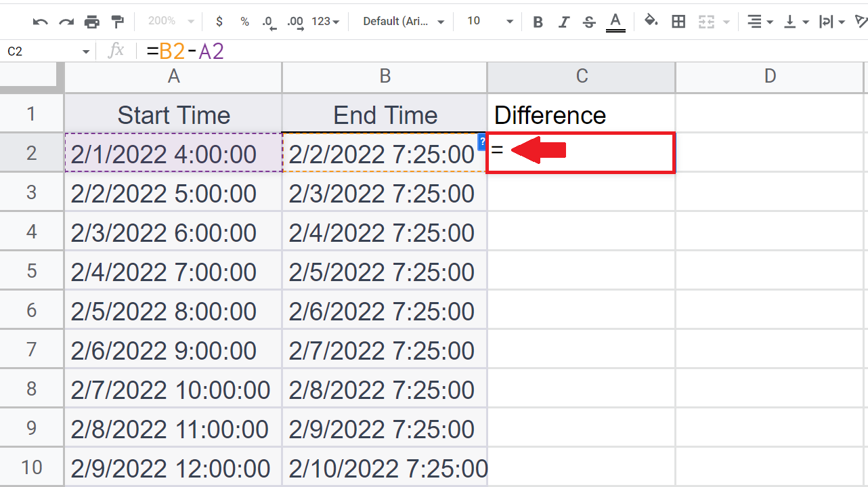Open the horizontal align dropdown

click(x=760, y=22)
